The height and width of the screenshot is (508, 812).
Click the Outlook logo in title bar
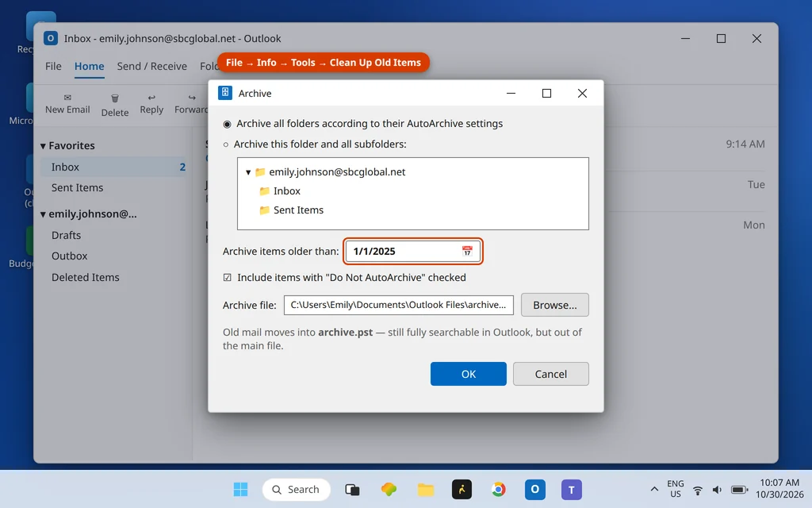coord(50,38)
